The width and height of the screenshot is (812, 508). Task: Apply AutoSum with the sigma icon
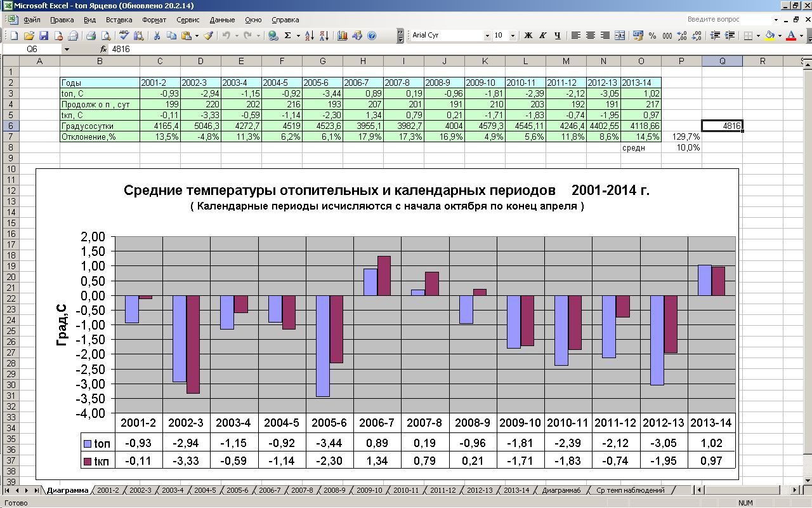click(x=287, y=36)
